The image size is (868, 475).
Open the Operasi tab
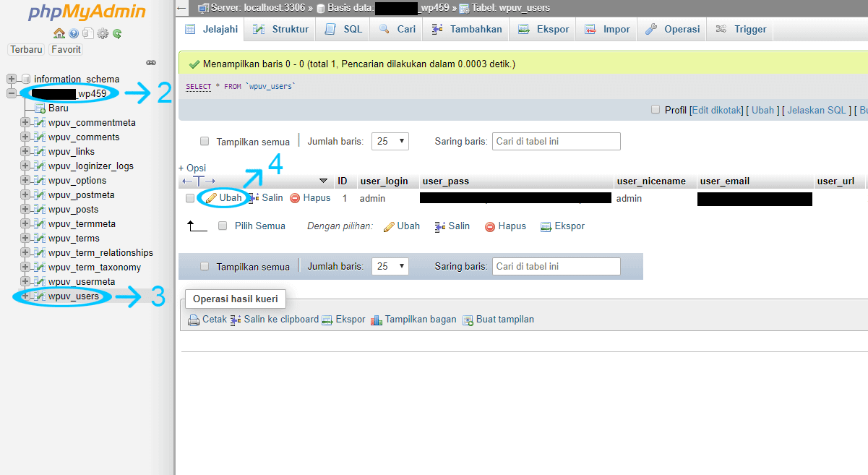pyautogui.click(x=672, y=29)
